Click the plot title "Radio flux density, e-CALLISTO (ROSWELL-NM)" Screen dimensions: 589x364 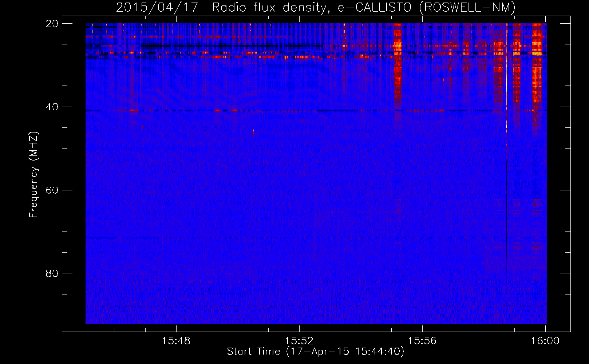point(364,8)
